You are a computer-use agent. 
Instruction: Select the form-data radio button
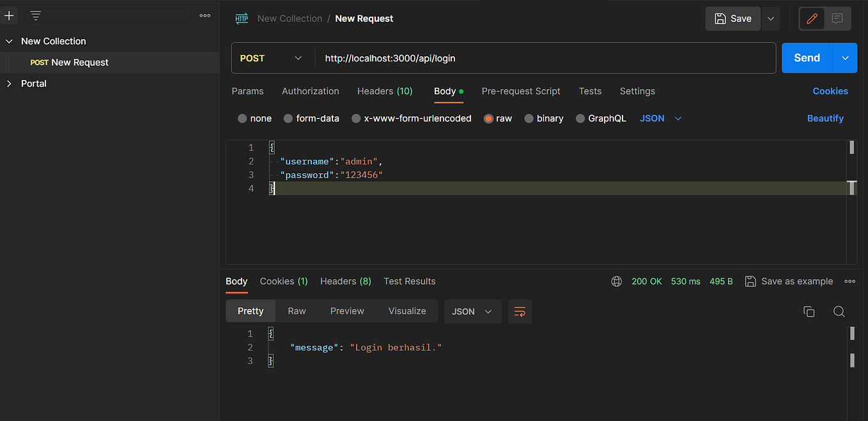coord(288,118)
